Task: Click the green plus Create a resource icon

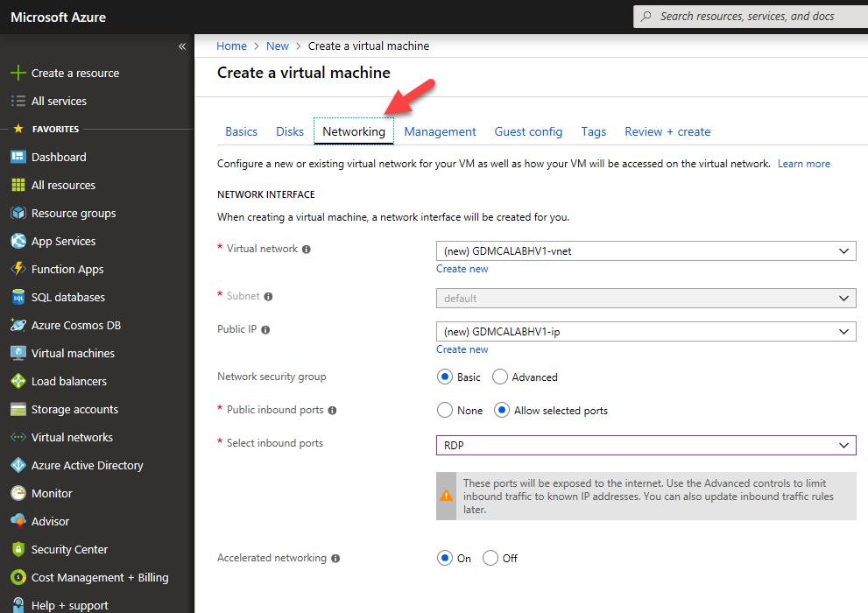Action: coord(18,73)
